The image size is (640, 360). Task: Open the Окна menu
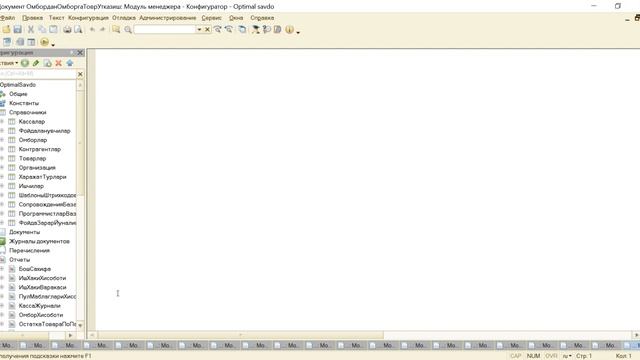pos(236,18)
